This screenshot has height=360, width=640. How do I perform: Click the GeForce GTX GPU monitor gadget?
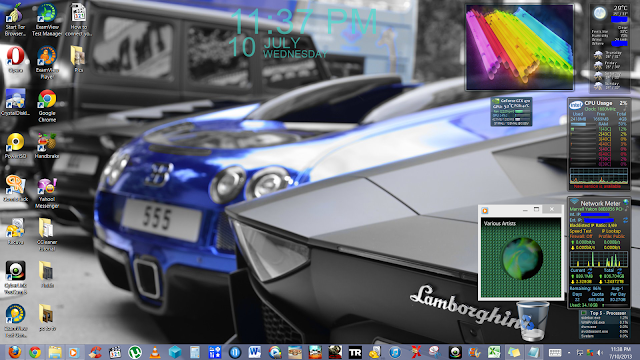pos(511,111)
